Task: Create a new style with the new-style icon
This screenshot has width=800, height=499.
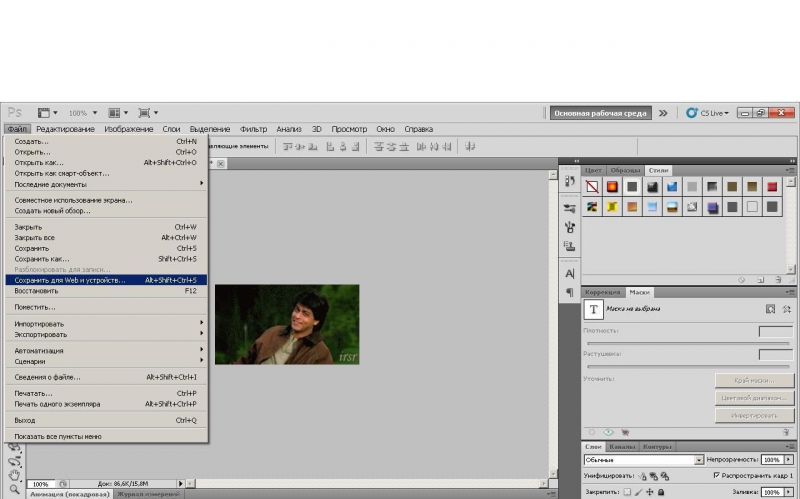Action: tap(760, 280)
